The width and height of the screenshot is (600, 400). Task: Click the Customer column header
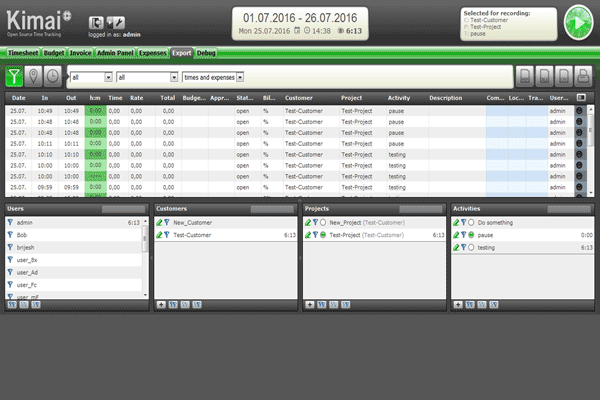click(x=299, y=98)
